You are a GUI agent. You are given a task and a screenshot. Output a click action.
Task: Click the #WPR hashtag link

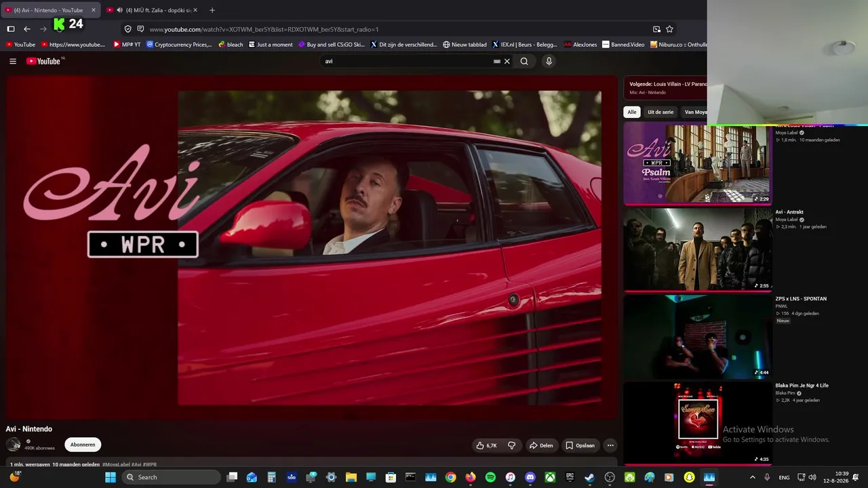tap(150, 465)
